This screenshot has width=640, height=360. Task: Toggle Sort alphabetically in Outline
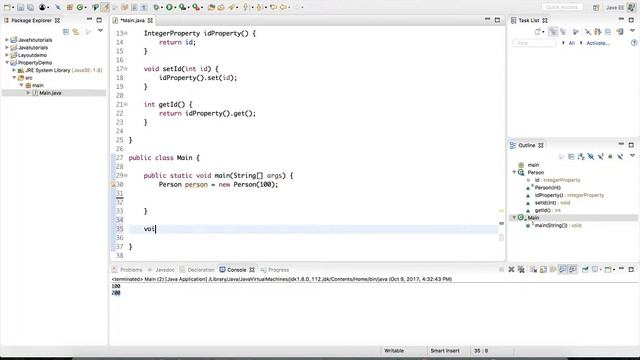pyautogui.click(x=581, y=156)
